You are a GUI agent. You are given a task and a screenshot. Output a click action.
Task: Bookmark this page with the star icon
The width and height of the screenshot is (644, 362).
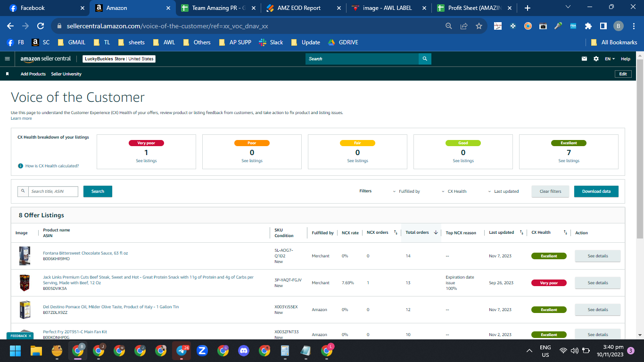pos(479,26)
